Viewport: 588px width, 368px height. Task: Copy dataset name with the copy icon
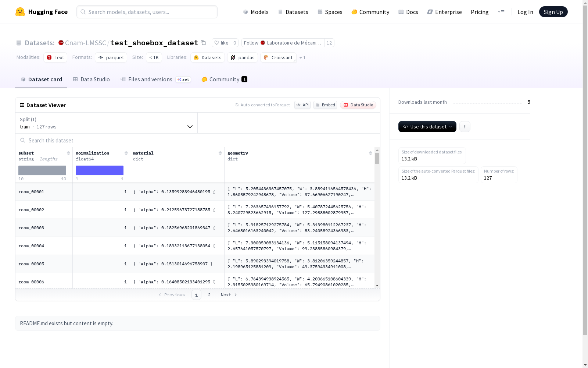tap(203, 43)
